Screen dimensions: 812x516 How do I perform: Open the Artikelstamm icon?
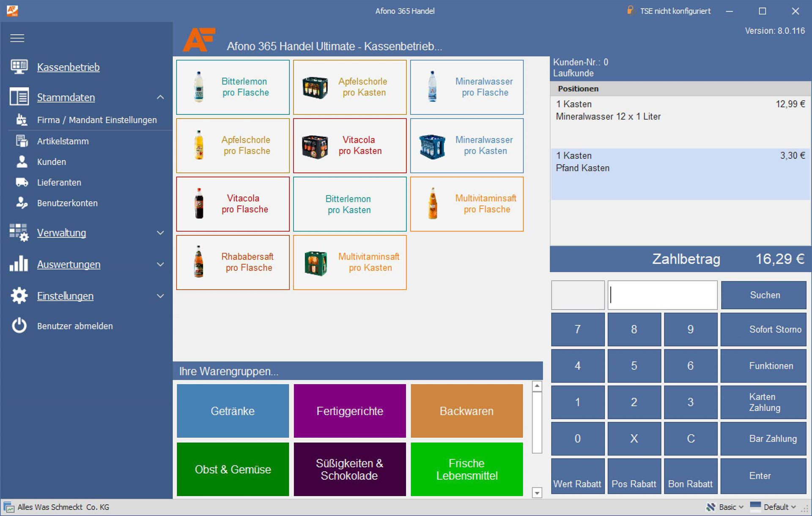click(x=22, y=141)
